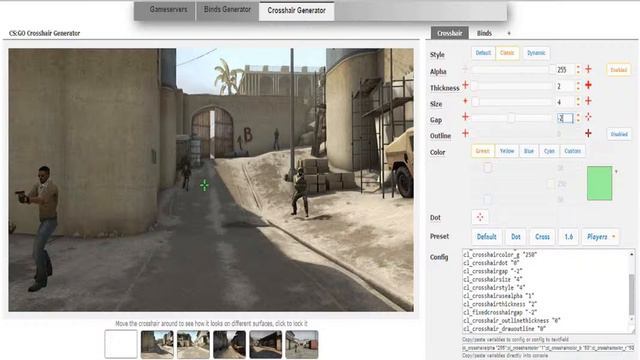Click the thick crosshair icon right of Thickness value
Screen dimensions: 640x360
588,85
